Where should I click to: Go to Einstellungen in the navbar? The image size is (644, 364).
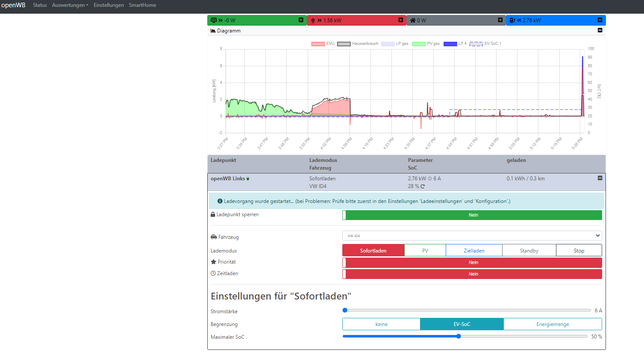[109, 5]
